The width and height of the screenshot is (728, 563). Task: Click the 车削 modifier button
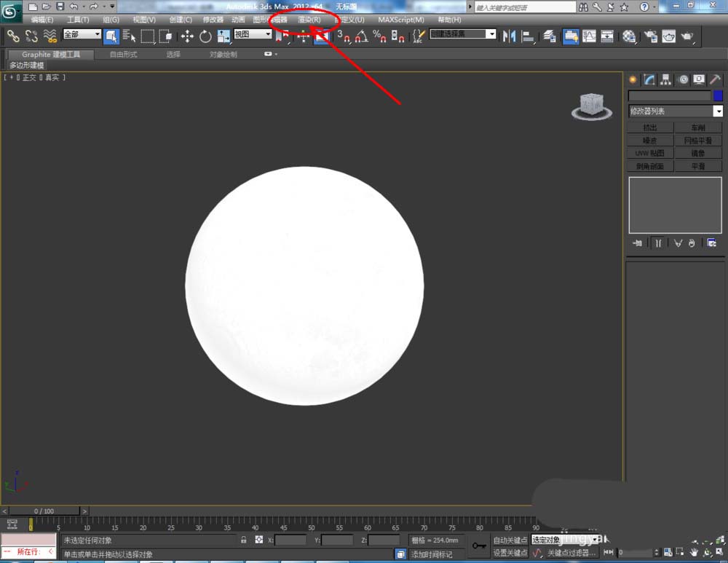(698, 127)
